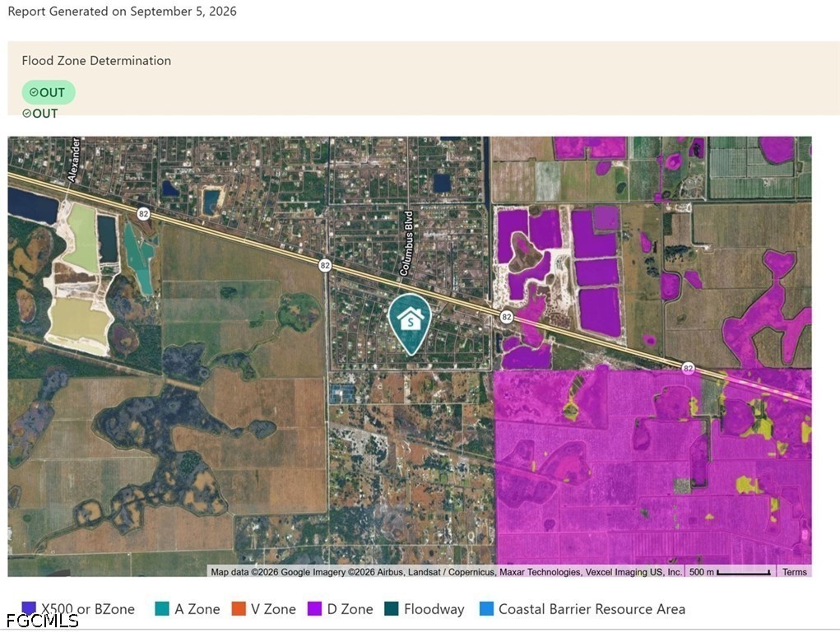Click the V Zone orange swatch
Screen dimensions: 840x633
pyautogui.click(x=239, y=609)
